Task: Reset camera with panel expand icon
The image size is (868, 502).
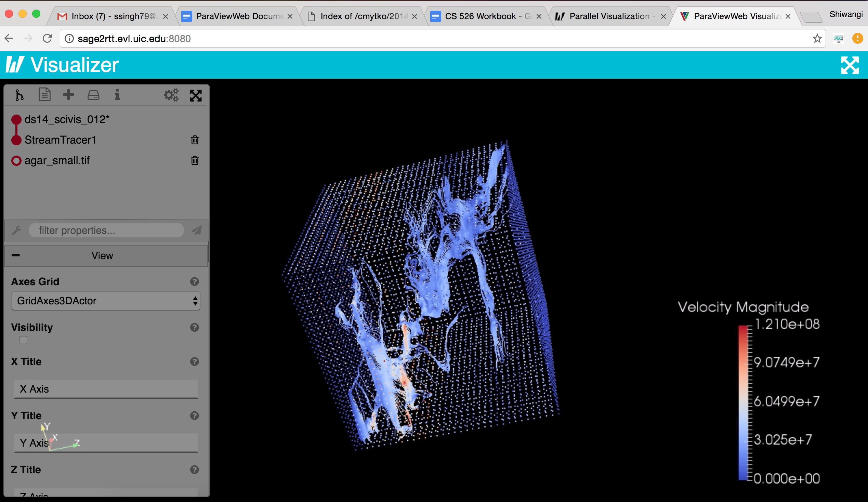Action: click(x=196, y=95)
